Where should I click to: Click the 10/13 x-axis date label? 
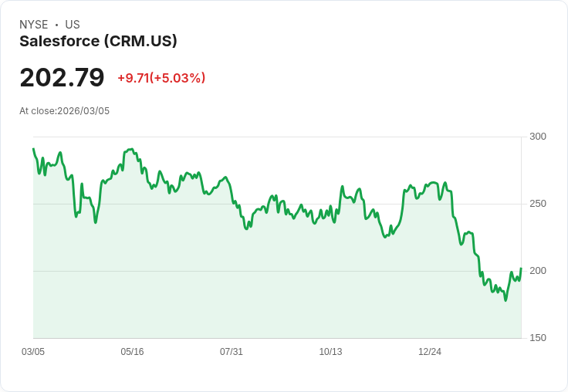[x=330, y=351]
